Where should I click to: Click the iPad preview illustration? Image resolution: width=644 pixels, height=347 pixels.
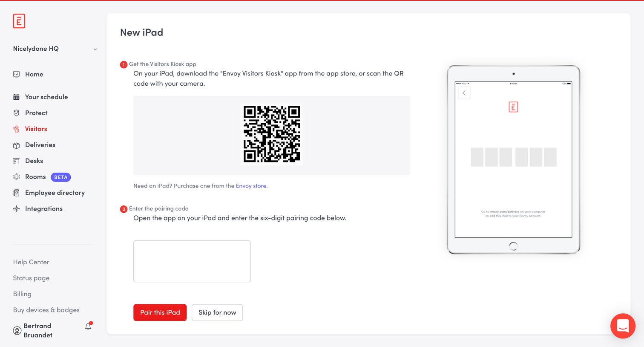coord(513,160)
